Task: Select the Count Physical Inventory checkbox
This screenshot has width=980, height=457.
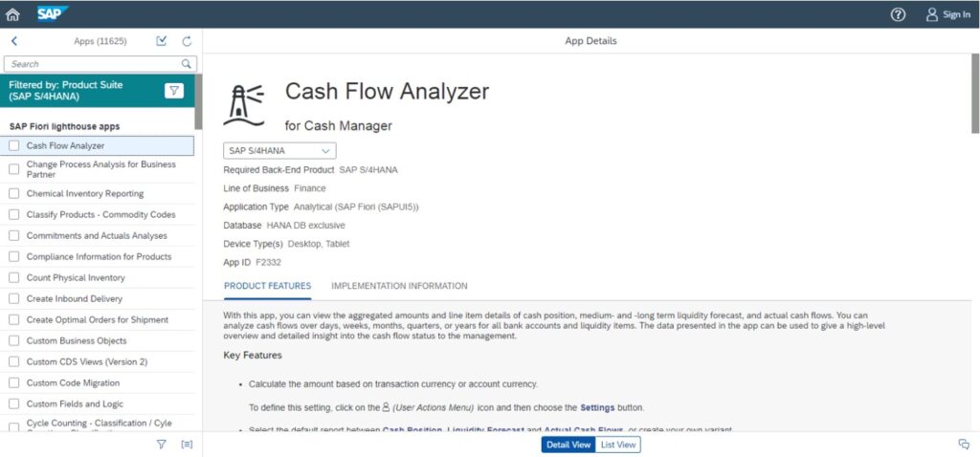Action: coord(14,278)
